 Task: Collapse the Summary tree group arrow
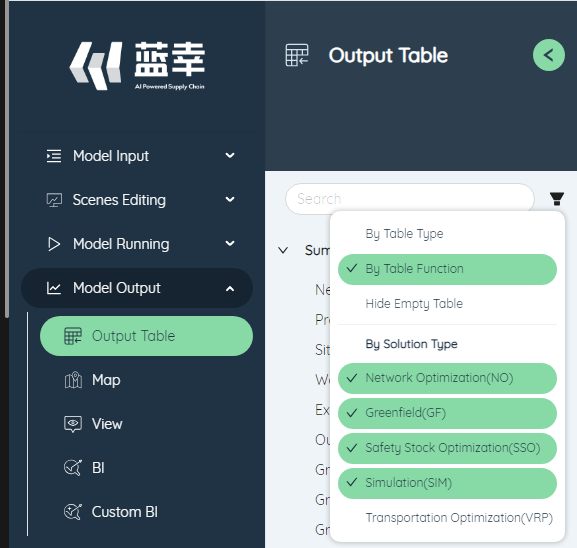pos(283,250)
